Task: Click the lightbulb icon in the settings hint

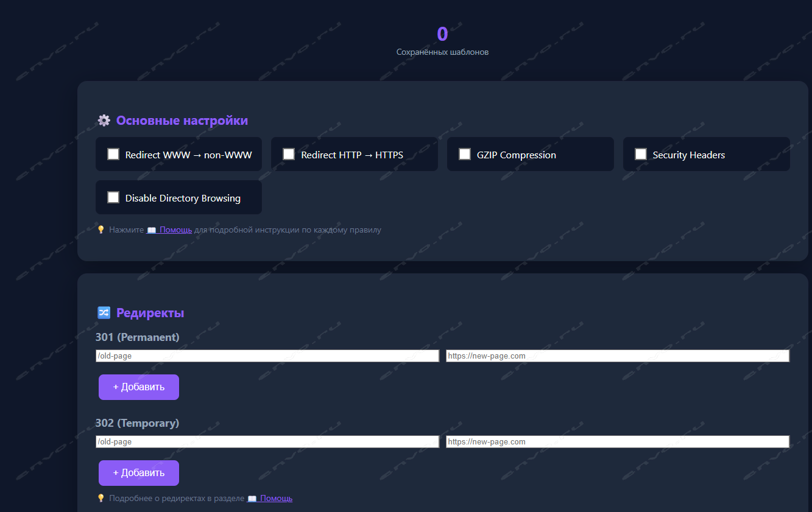Action: click(101, 230)
